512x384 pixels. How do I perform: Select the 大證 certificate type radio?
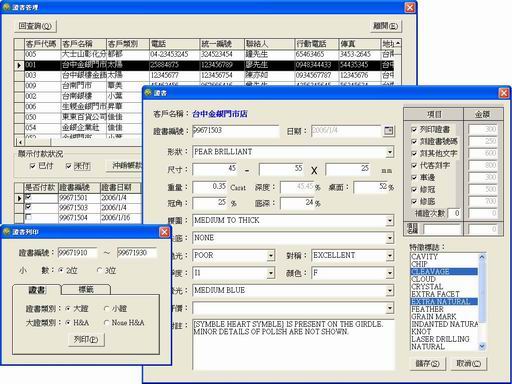(x=68, y=309)
